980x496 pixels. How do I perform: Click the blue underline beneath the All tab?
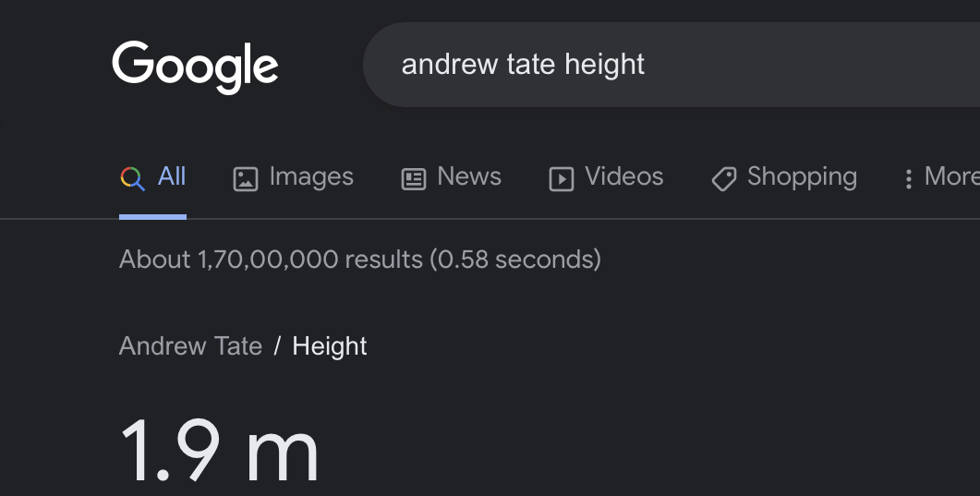(152, 217)
